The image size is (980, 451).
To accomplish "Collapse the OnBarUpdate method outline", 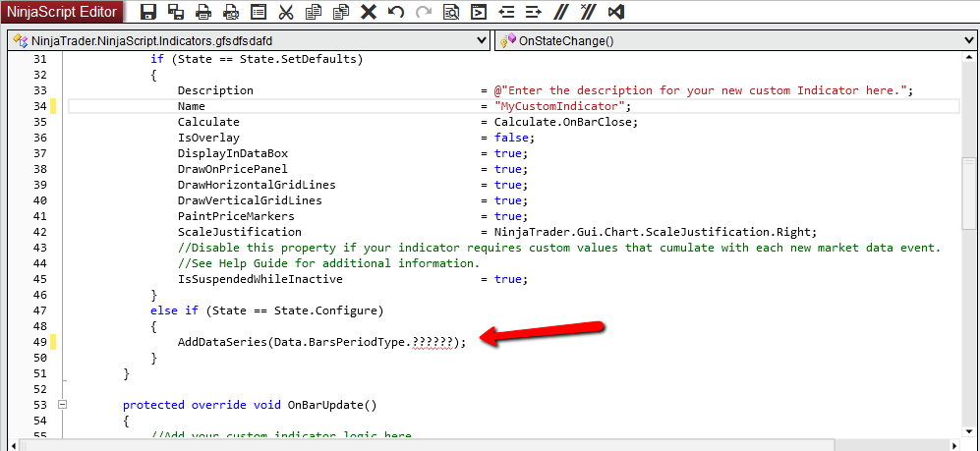I will point(61,404).
